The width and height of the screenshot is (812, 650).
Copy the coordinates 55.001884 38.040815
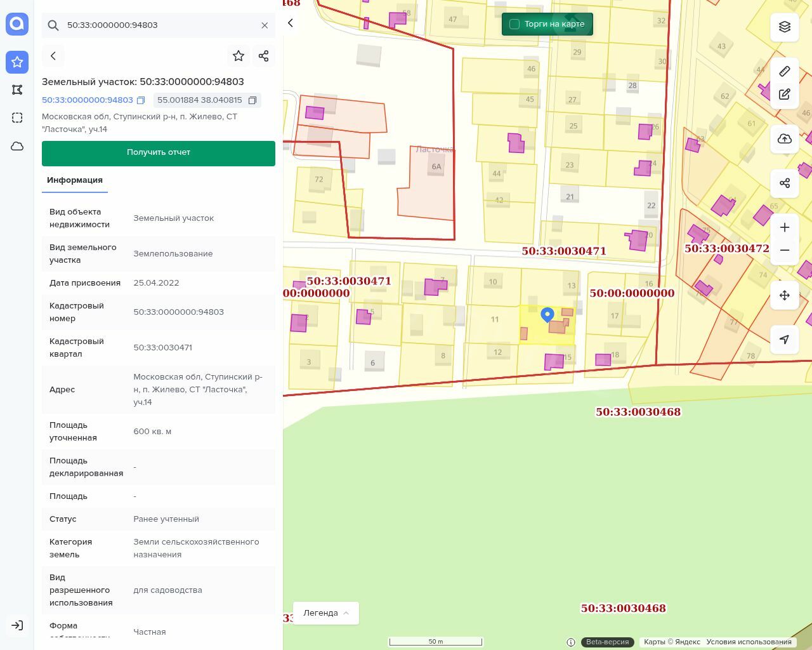pyautogui.click(x=252, y=100)
